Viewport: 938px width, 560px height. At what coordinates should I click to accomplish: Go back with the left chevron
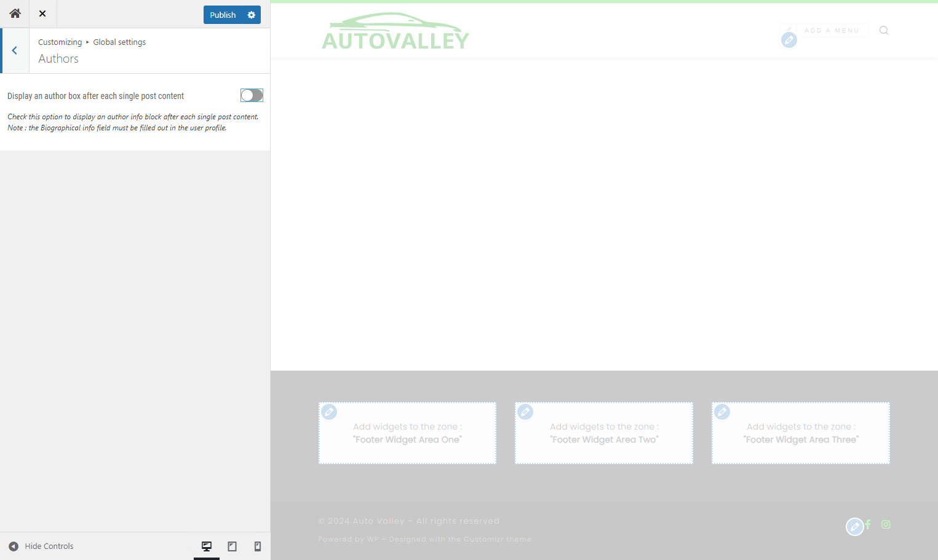point(15,50)
